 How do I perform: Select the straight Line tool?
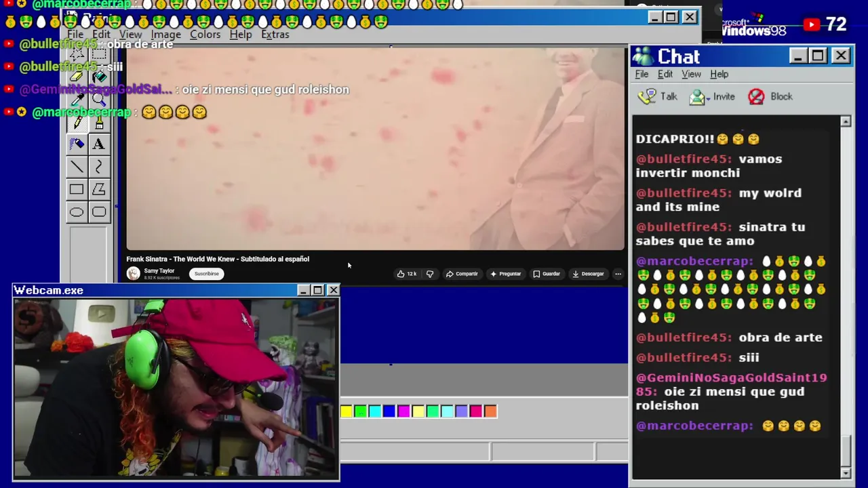point(77,167)
